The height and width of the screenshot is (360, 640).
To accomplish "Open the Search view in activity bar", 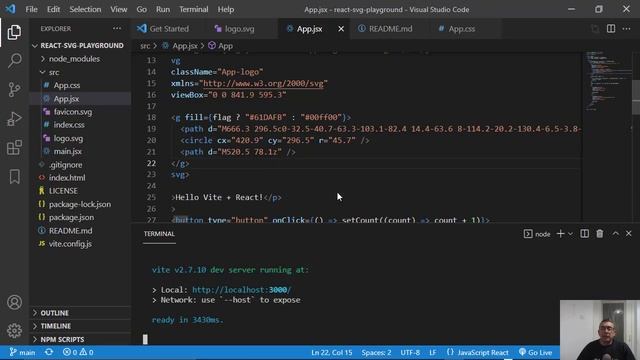I will click(14, 60).
